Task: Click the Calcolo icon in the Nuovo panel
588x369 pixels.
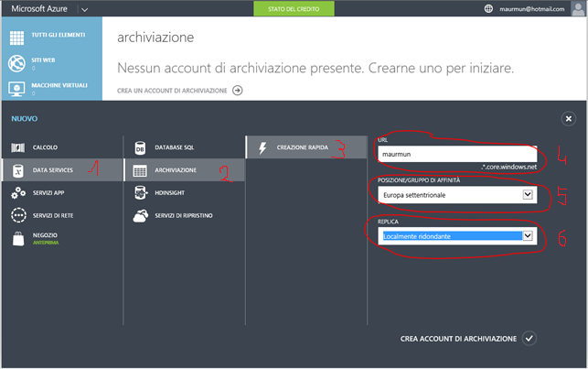Action: click(17, 147)
